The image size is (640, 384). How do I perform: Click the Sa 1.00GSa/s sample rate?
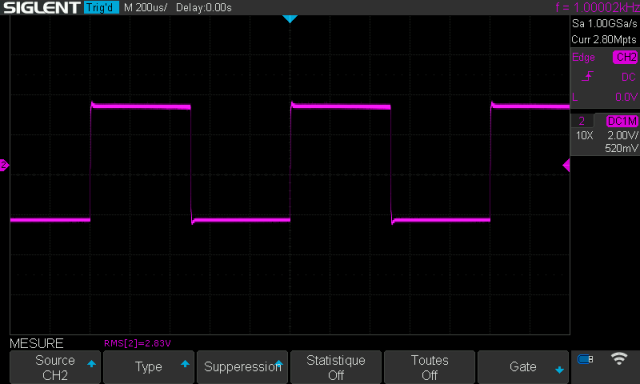(604, 24)
